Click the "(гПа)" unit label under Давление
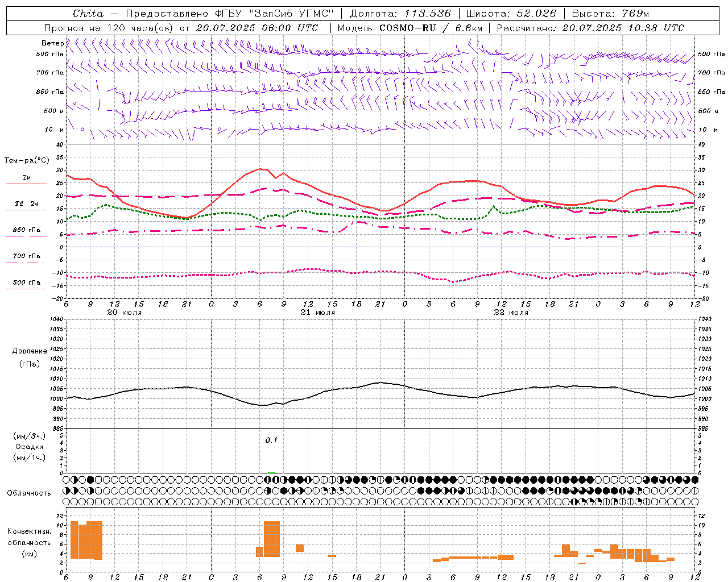 (30, 363)
